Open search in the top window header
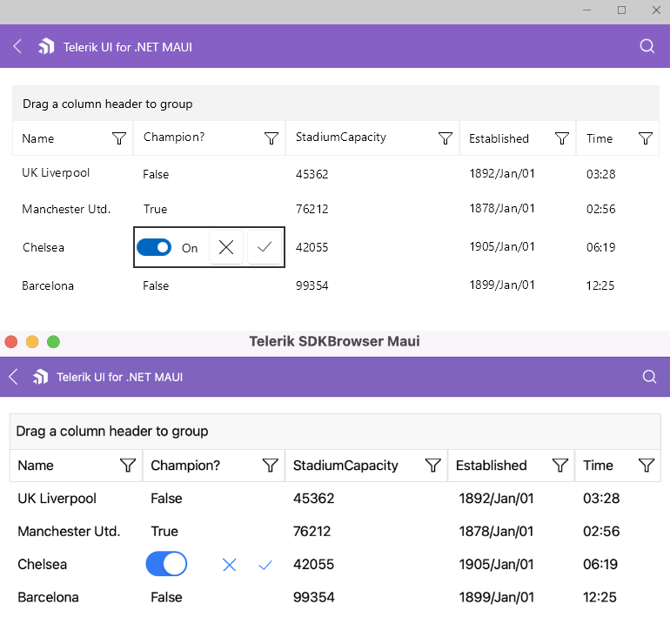Screen dimensions: 670x644 pos(647,46)
